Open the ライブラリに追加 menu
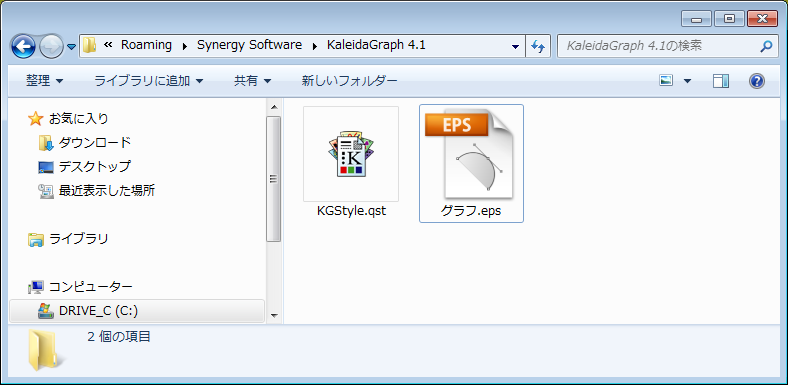Image resolution: width=788 pixels, height=385 pixels. pyautogui.click(x=149, y=80)
